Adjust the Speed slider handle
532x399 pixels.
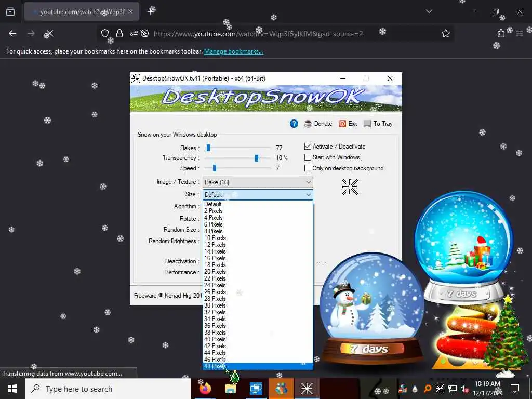coord(215,168)
